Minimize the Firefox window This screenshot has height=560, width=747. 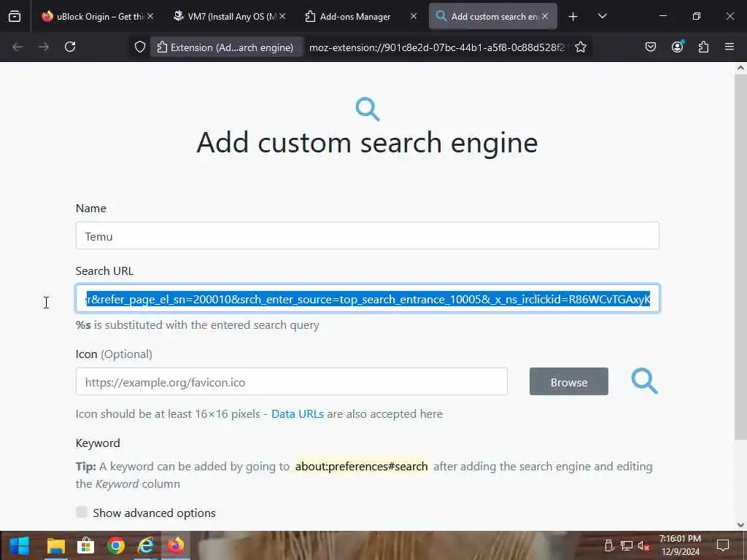[x=662, y=16]
